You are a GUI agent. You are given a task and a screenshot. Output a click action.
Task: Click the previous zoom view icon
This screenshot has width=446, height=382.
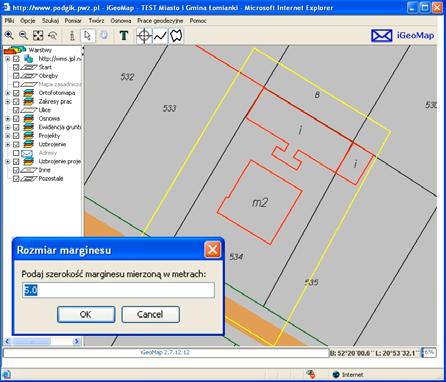pos(53,35)
